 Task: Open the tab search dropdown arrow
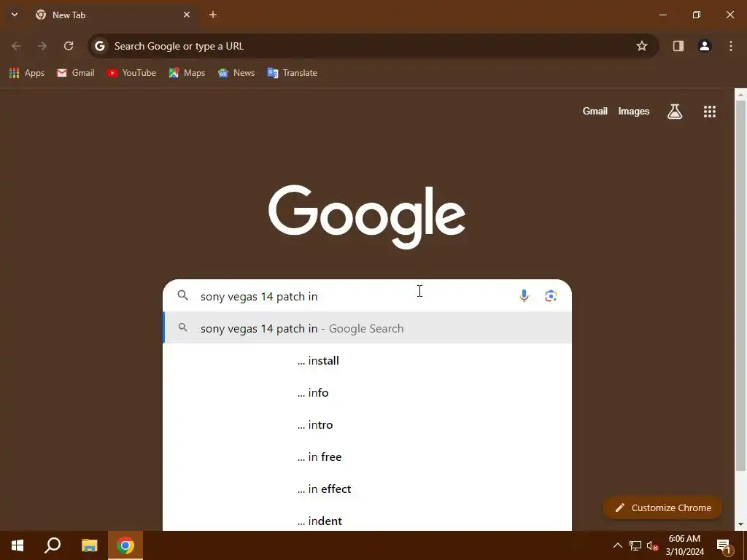pyautogui.click(x=15, y=15)
